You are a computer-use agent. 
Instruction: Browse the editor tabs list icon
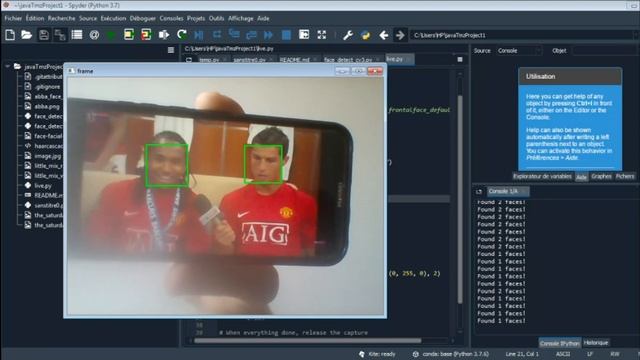189,60
